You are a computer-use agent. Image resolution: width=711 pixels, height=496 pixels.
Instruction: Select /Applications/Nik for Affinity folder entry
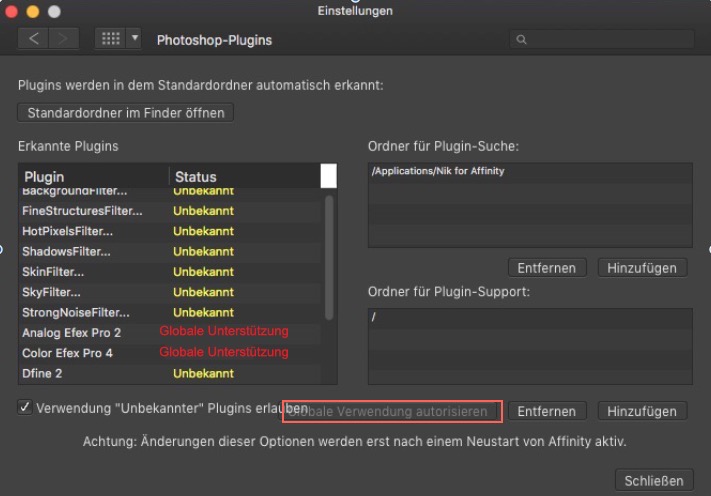[x=530, y=171]
